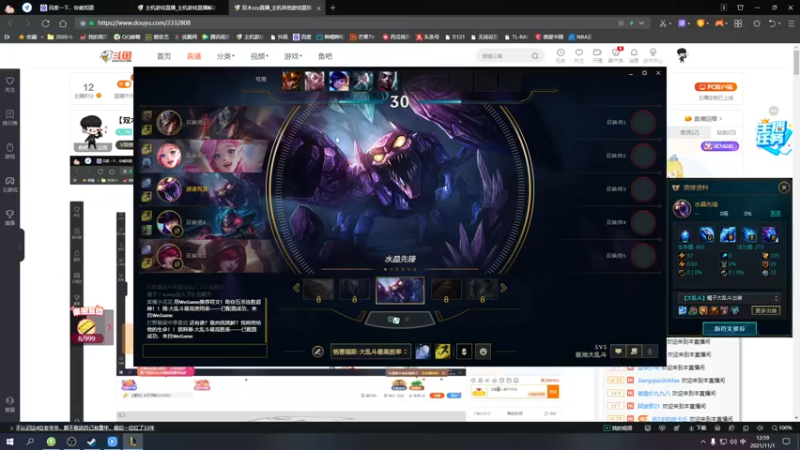Toggle the microphone mute button at bottom right
Image resolution: width=800 pixels, height=450 pixels.
tap(650, 351)
